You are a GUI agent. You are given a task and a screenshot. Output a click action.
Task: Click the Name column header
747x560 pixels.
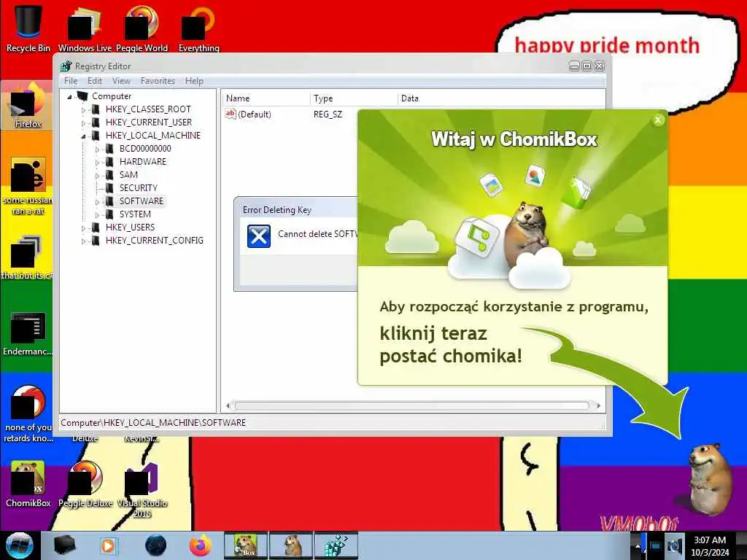266,98
